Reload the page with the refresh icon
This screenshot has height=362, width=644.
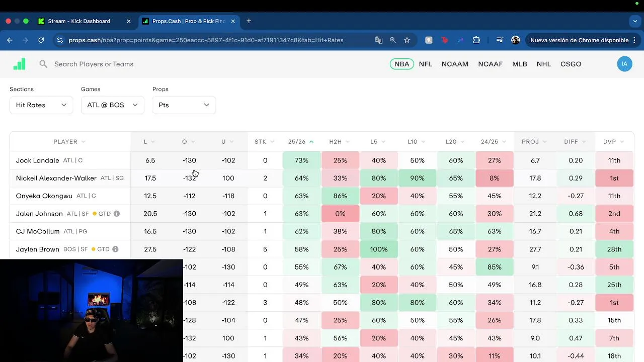[41, 40]
